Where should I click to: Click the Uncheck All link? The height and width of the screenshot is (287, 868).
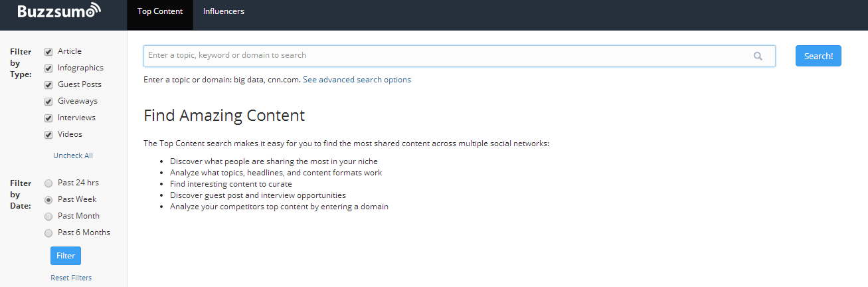(x=73, y=155)
